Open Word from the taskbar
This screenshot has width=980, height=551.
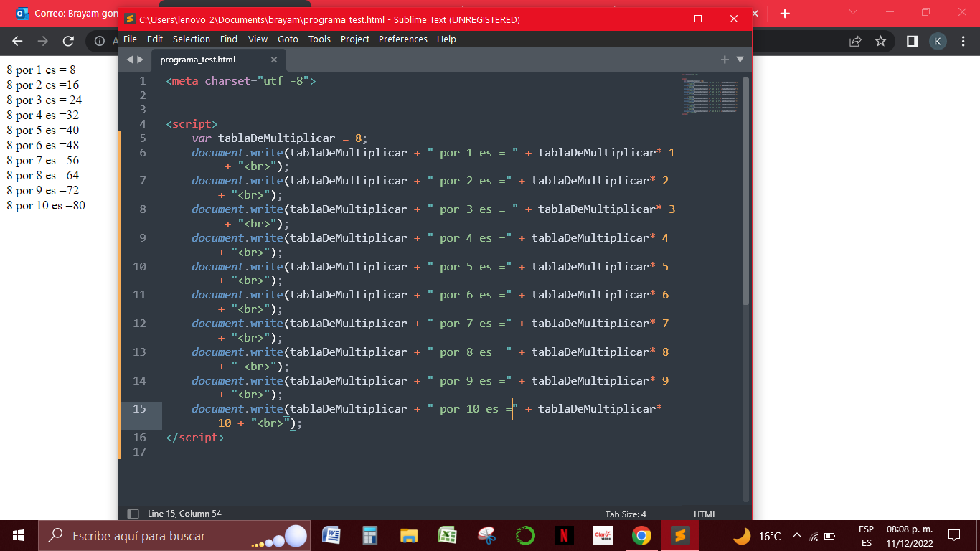point(331,536)
